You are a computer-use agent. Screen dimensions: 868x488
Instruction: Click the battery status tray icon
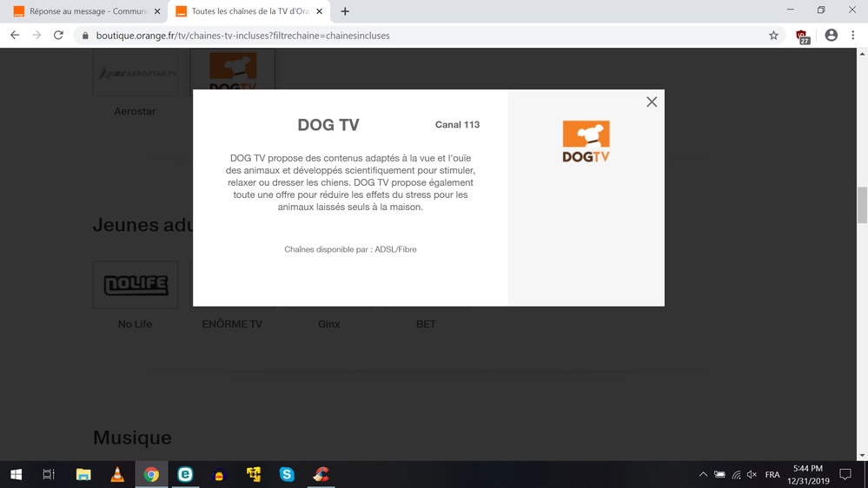[x=719, y=474]
